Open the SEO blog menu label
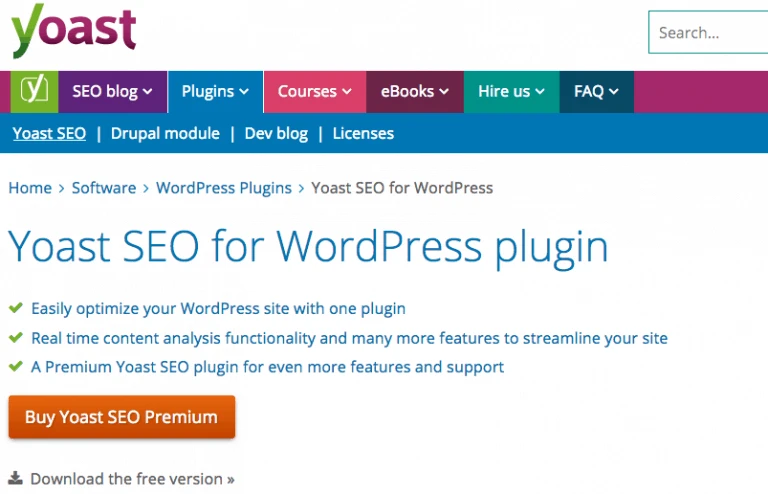Viewport: 768px width, 494px height. click(105, 92)
